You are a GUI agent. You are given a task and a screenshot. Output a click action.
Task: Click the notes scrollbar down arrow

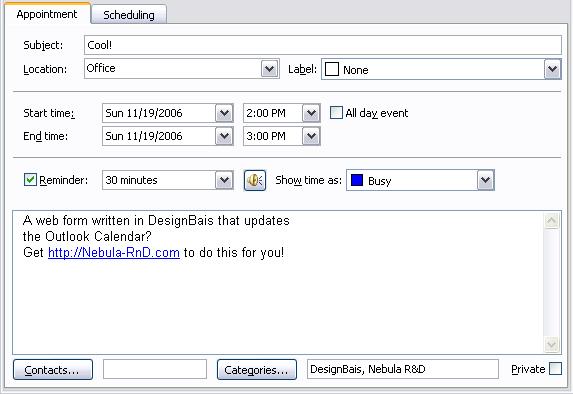552,344
